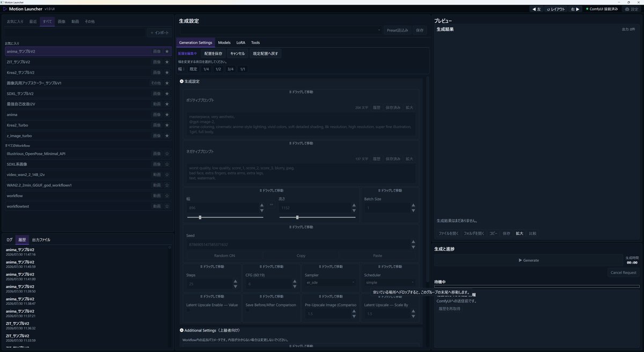Collapse Additional Settings（上級者向け）section
Screen dimensions: 644x352
coord(182,331)
